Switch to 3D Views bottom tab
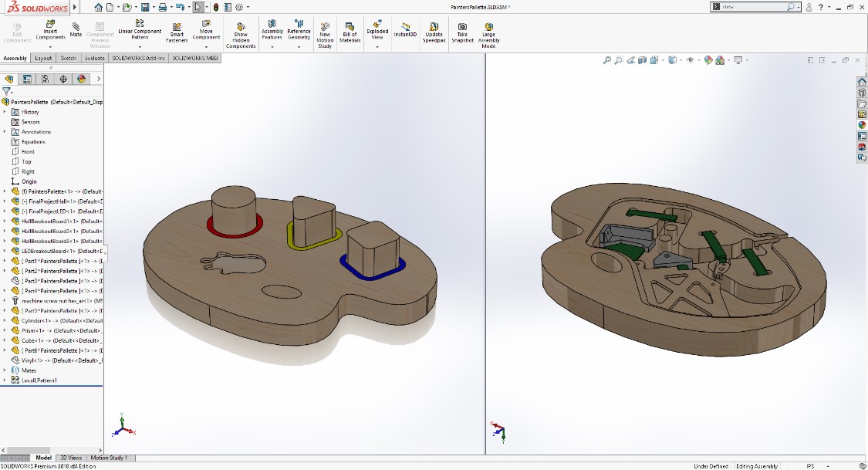 [x=71, y=458]
